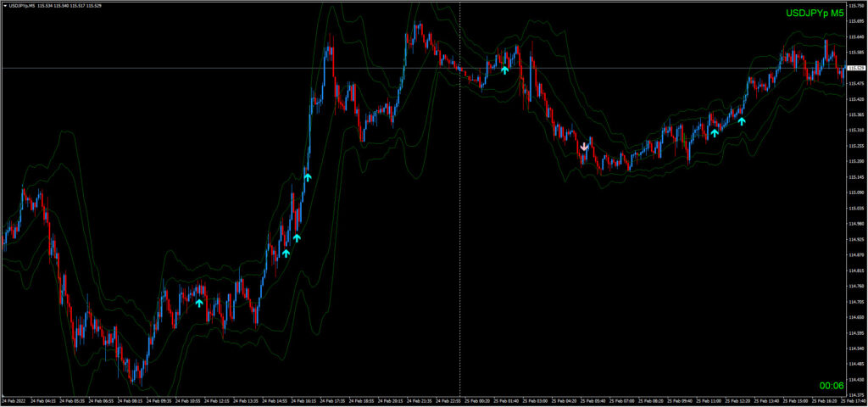Click the 25 Feb 05:40 time label
The image size is (868, 407).
pos(591,401)
